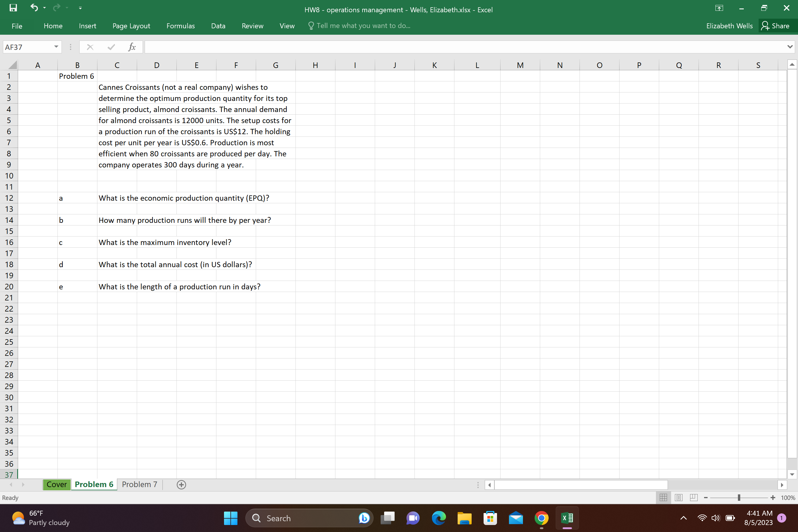Click the Insert Function fx icon
This screenshot has width=798, height=532.
click(132, 47)
